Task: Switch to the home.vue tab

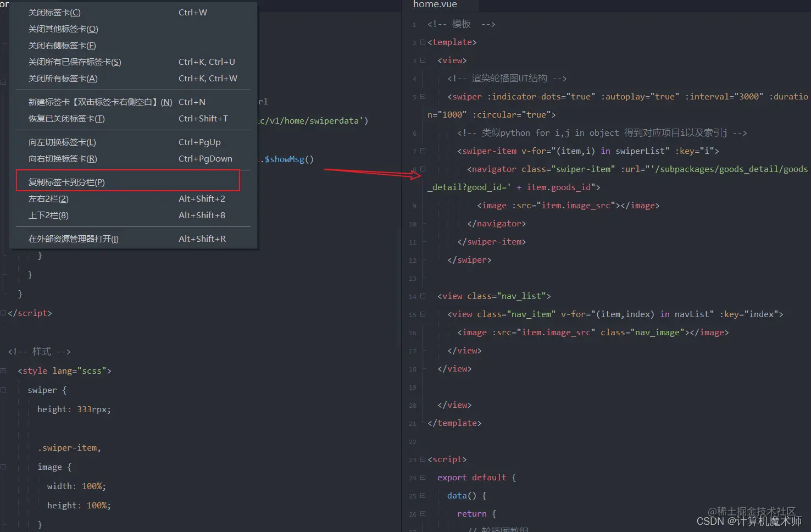Action: [435, 4]
